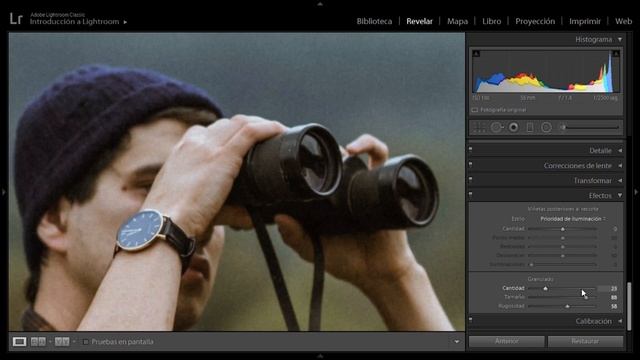Adjust the Granulado Cantidad slider
640x360 pixels.
[545, 289]
